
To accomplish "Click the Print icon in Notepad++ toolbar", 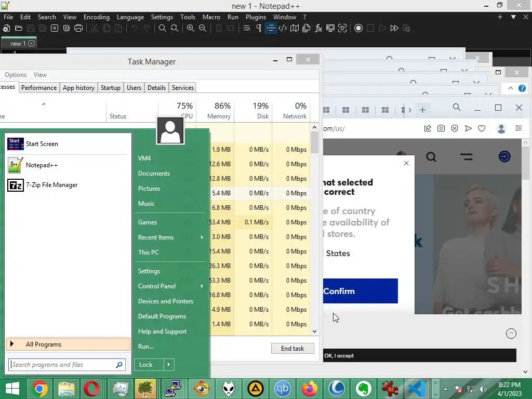I will 78,28.
